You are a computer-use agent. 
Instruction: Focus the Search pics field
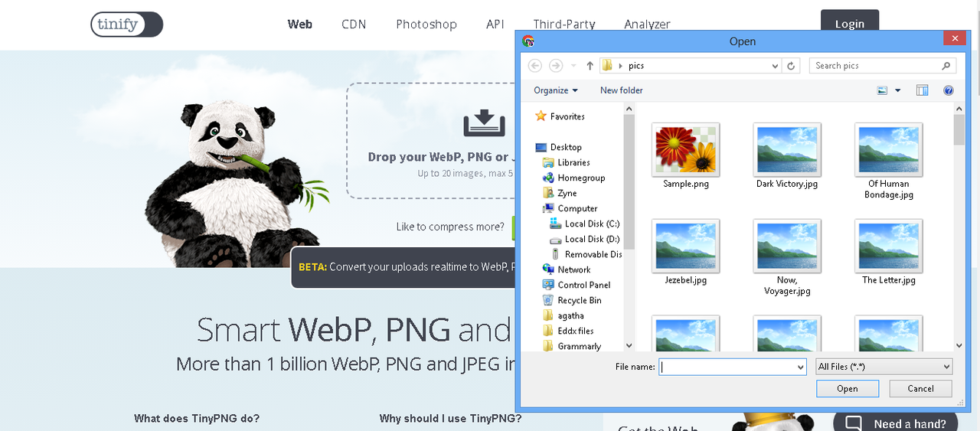(x=875, y=66)
